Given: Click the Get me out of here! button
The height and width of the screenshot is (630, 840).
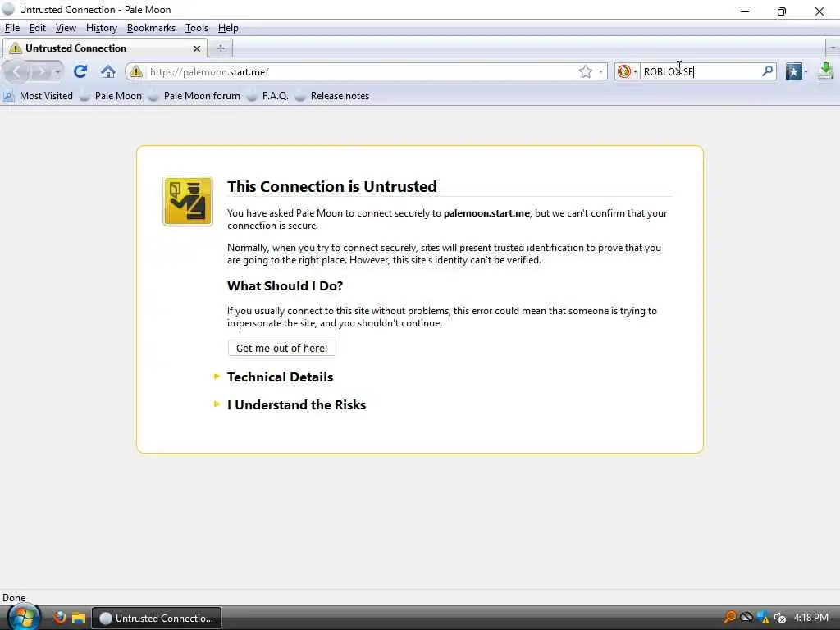Looking at the screenshot, I should coord(282,348).
